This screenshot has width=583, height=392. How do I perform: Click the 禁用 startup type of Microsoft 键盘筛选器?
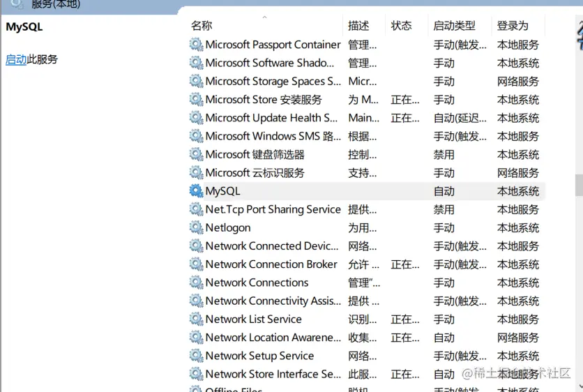(x=444, y=154)
